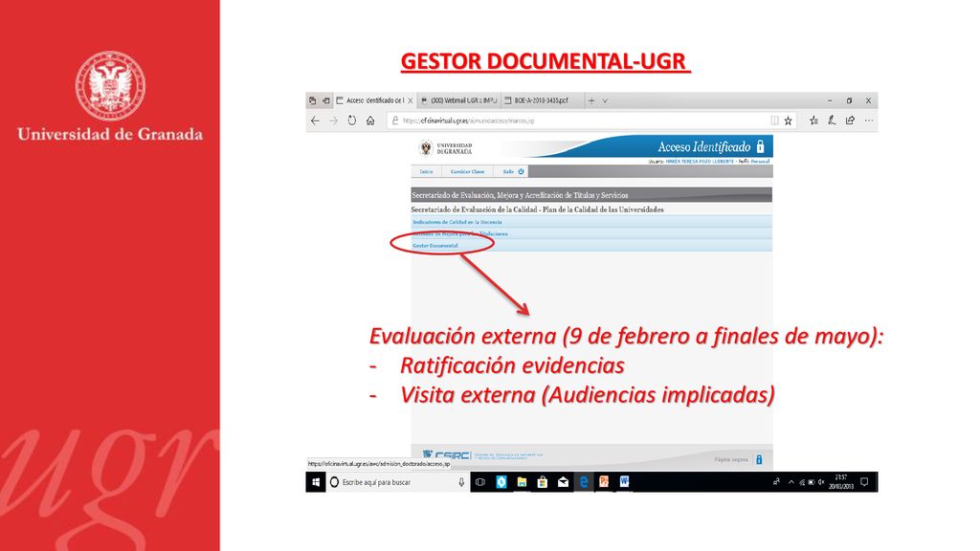
Task: Close the Acceso Identificado tab
Action: (x=410, y=100)
